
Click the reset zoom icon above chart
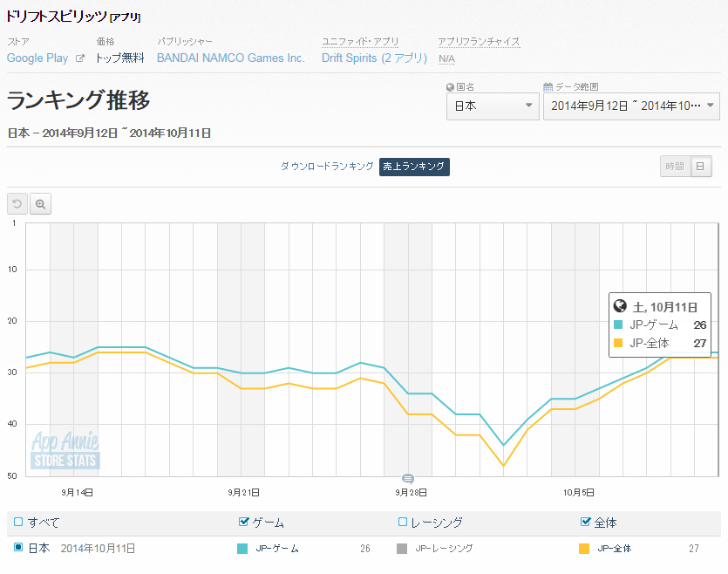point(17,204)
